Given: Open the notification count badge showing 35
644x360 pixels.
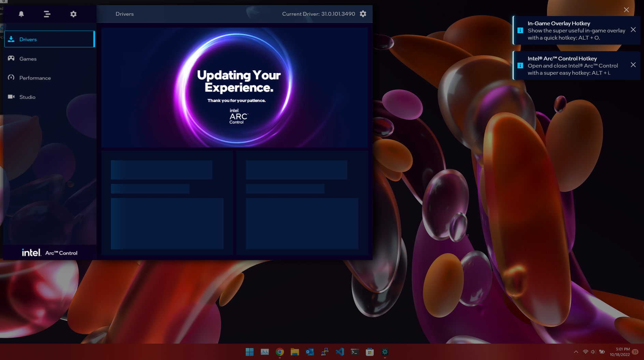Looking at the screenshot, I should coord(635,352).
